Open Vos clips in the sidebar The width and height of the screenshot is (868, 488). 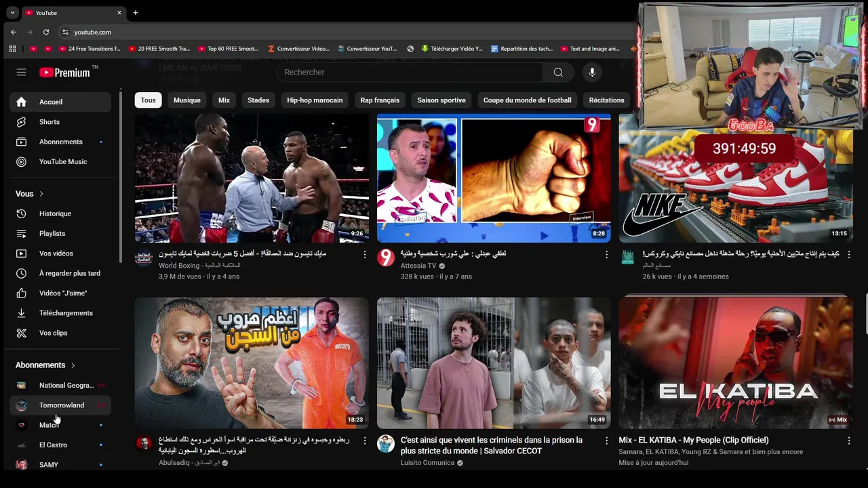[x=60, y=333]
